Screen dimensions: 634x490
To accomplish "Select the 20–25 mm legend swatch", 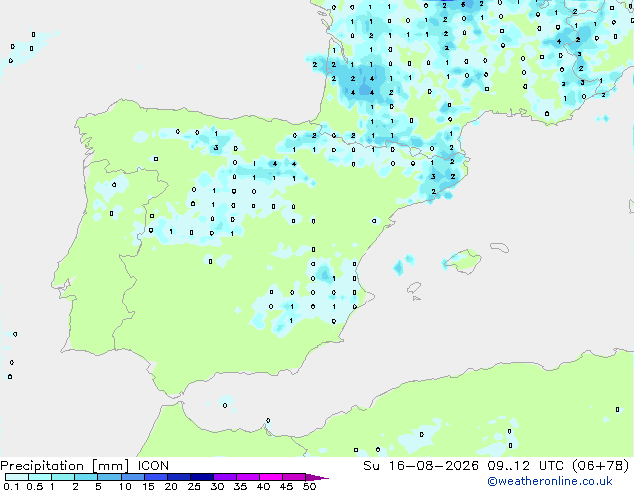I will (178, 477).
